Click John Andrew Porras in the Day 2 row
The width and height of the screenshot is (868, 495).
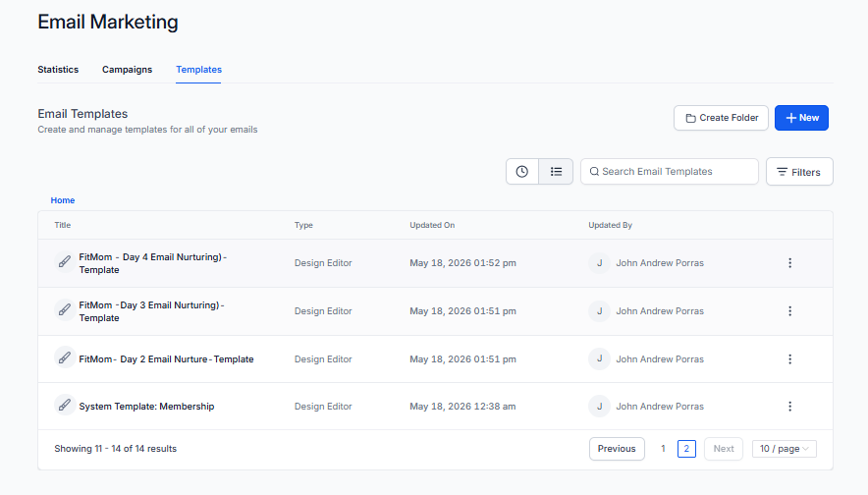[x=660, y=359]
